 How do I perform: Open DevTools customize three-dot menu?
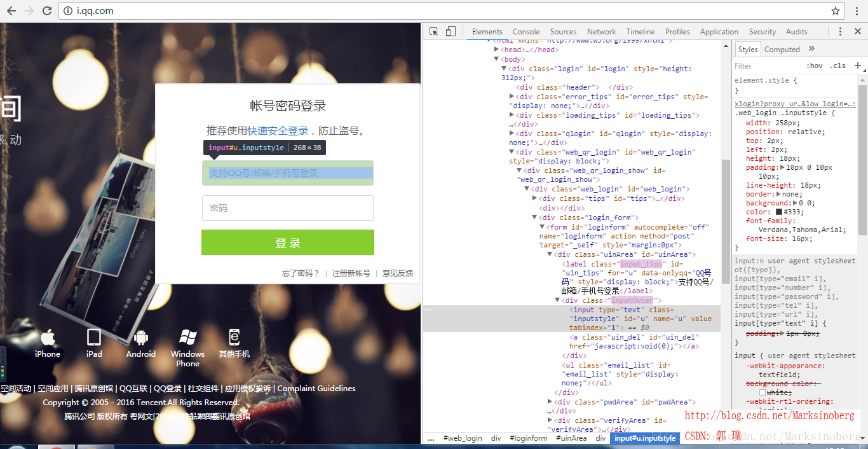840,31
